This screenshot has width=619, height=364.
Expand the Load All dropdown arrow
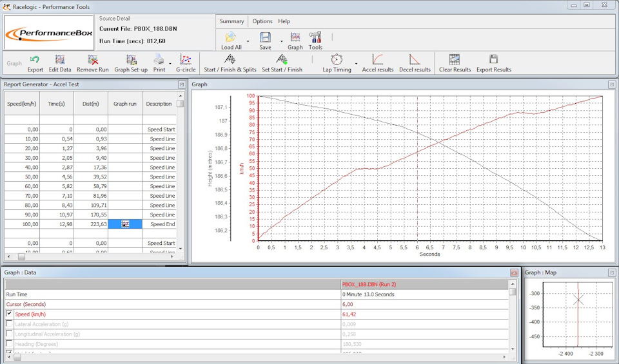click(x=248, y=41)
